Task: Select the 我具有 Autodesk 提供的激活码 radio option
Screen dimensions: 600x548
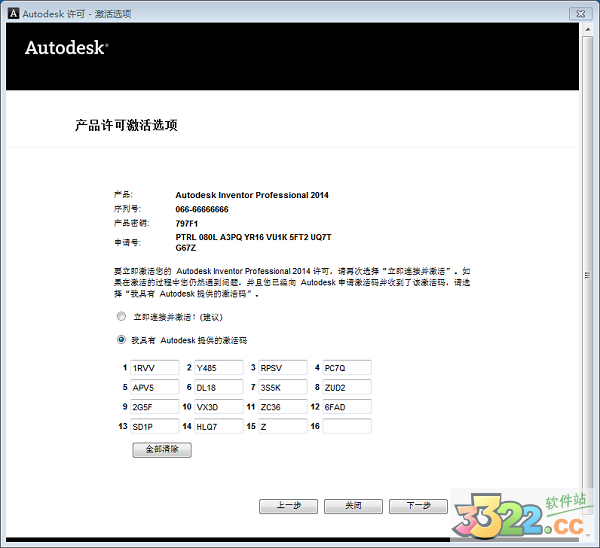Action: pos(121,340)
